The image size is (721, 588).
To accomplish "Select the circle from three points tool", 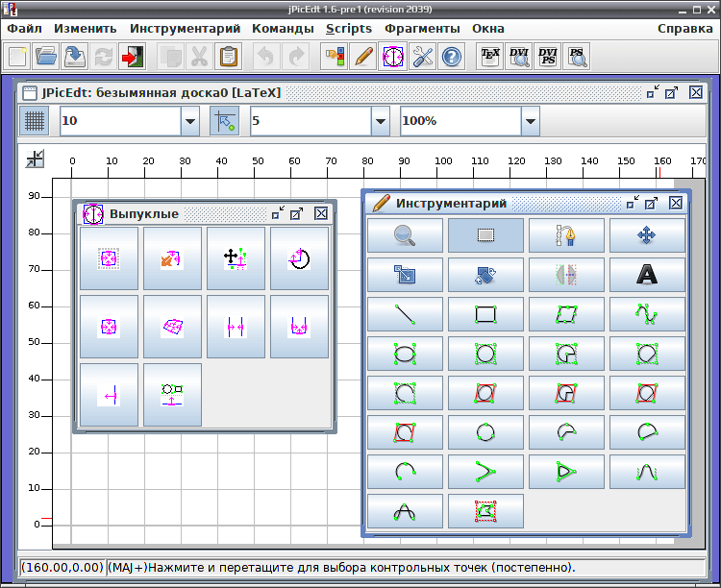I will coord(485,432).
